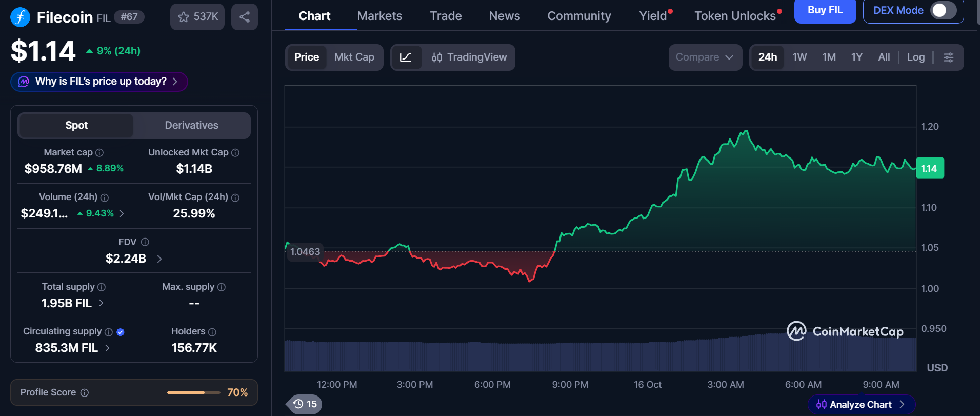980x416 pixels.
Task: Open the 15 events history badge
Action: pos(305,404)
